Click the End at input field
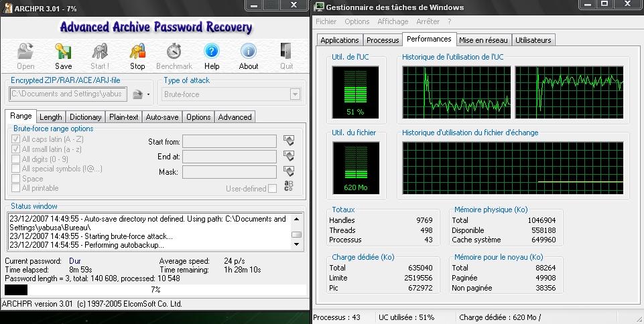 click(x=230, y=157)
